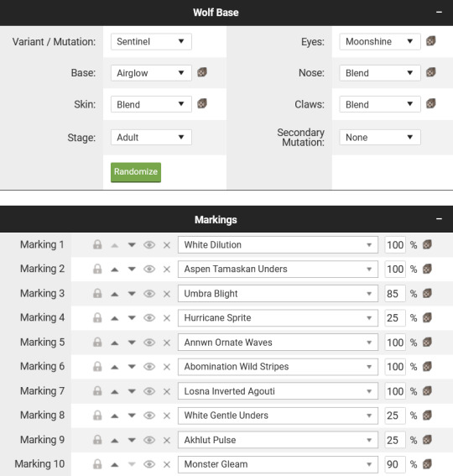This screenshot has height=476, width=453.
Task: Move Marking 1 down with the arrow
Action: pyautogui.click(x=132, y=245)
